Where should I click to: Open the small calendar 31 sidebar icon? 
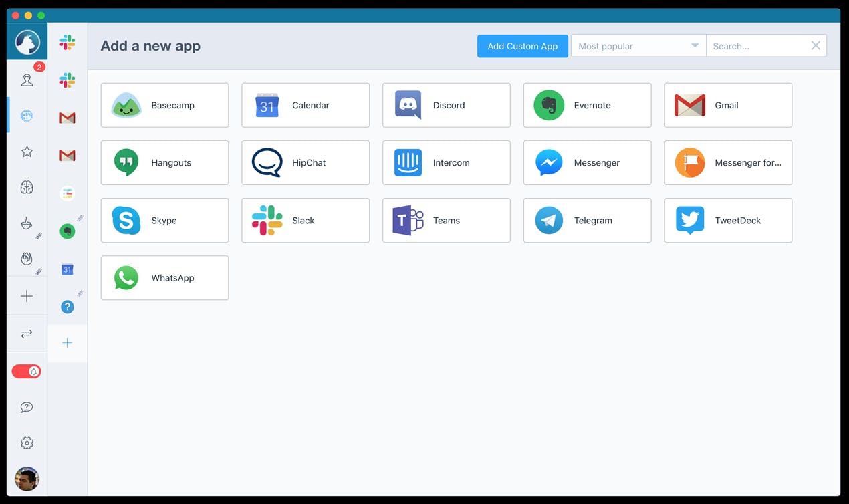pos(67,269)
